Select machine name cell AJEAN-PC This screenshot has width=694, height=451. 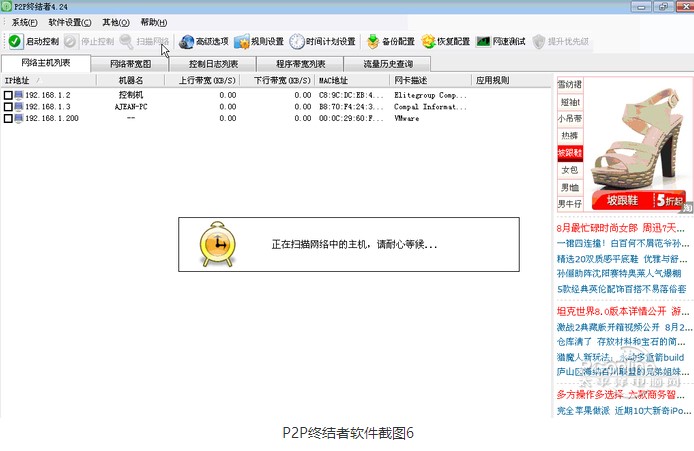[x=131, y=107]
